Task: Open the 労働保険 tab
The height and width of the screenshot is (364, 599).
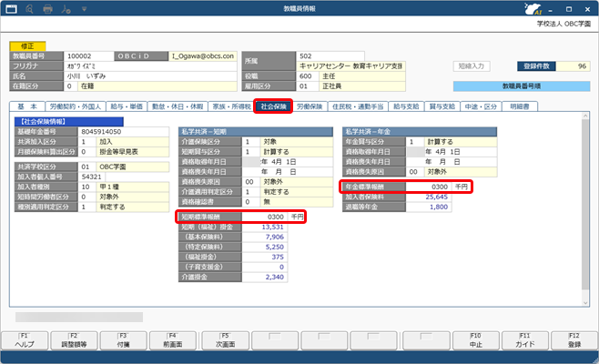Action: click(x=310, y=106)
